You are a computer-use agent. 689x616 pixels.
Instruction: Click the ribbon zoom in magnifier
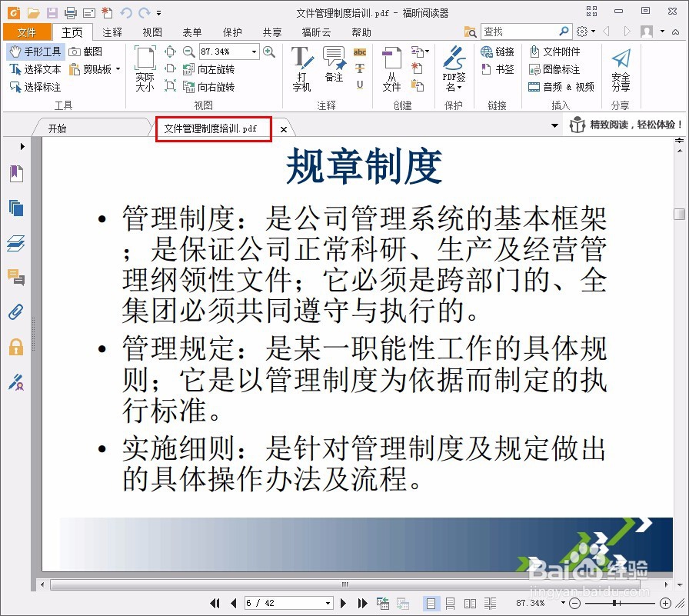pos(269,52)
